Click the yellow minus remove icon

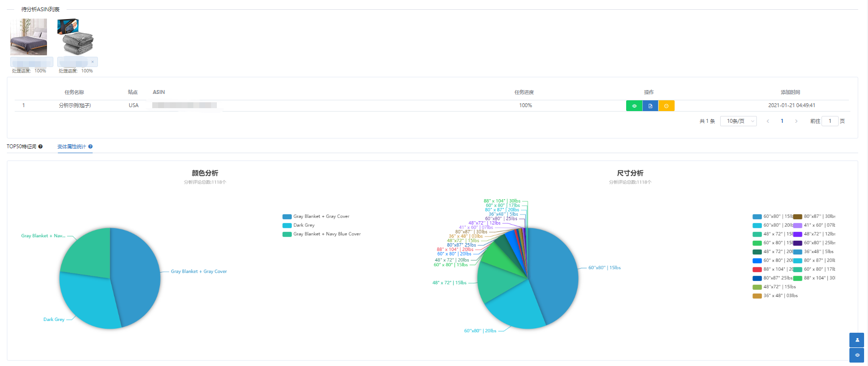point(666,106)
